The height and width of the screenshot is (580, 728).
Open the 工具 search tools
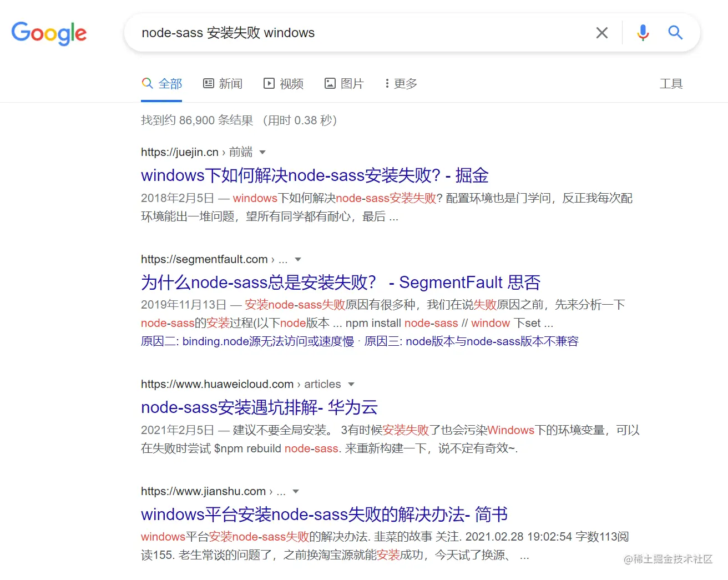[x=671, y=84]
